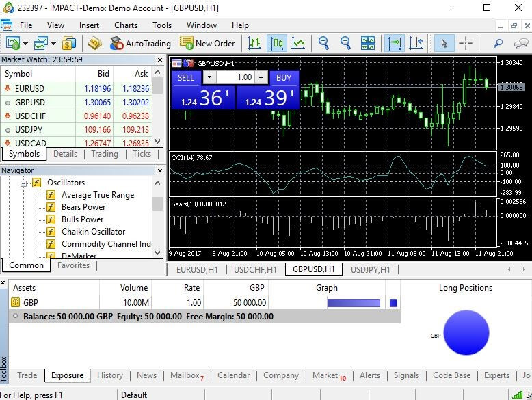Switch to bar chart display

[x=254, y=43]
